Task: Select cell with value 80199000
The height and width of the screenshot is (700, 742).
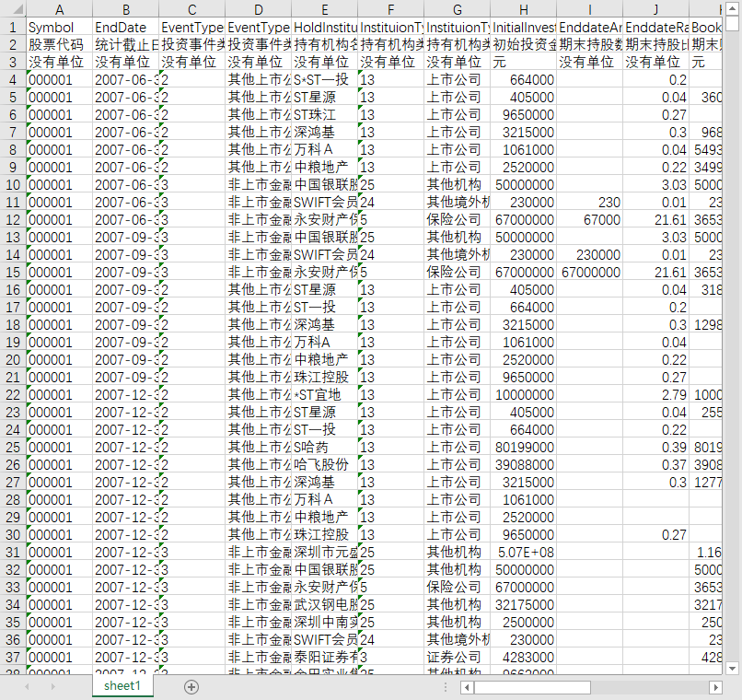Action: click(523, 448)
